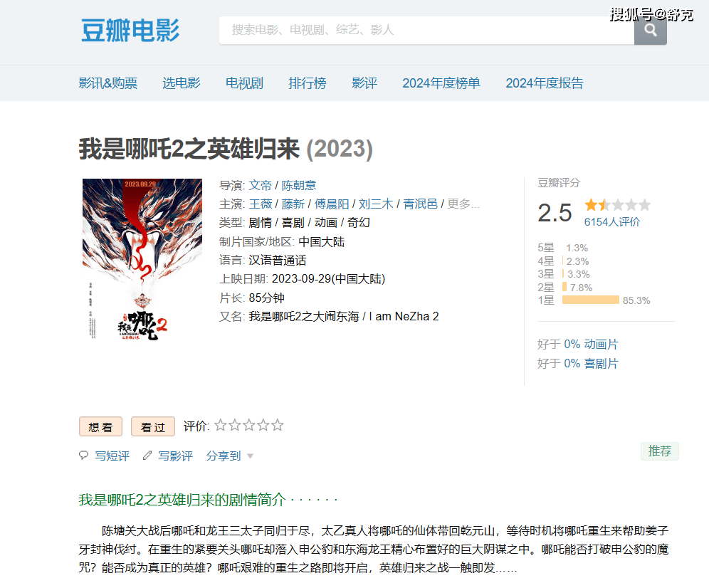709x588 pixels.
Task: Click the 看过 button
Action: tap(153, 426)
